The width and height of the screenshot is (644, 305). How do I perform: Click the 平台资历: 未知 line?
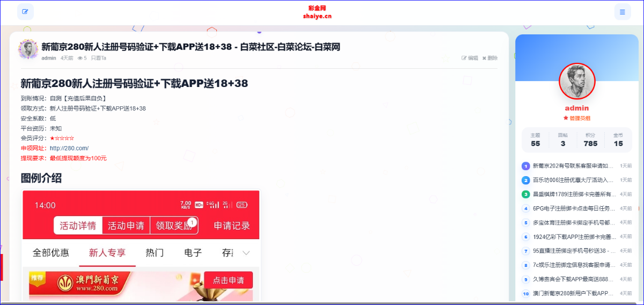(x=41, y=128)
